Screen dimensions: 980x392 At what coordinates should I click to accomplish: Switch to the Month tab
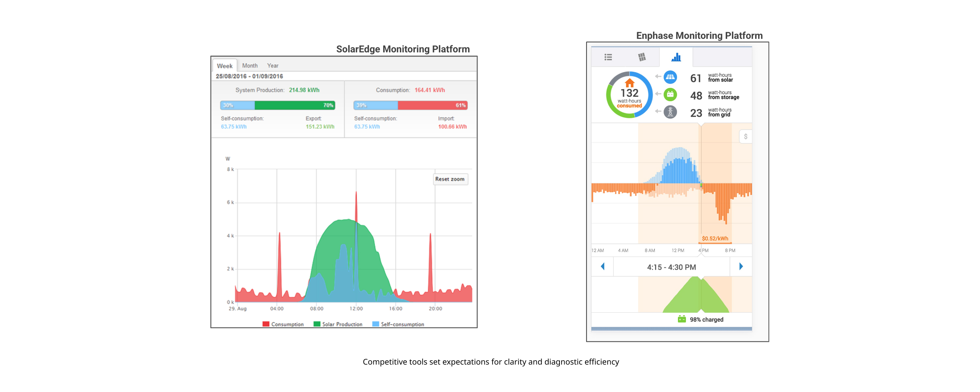click(250, 65)
